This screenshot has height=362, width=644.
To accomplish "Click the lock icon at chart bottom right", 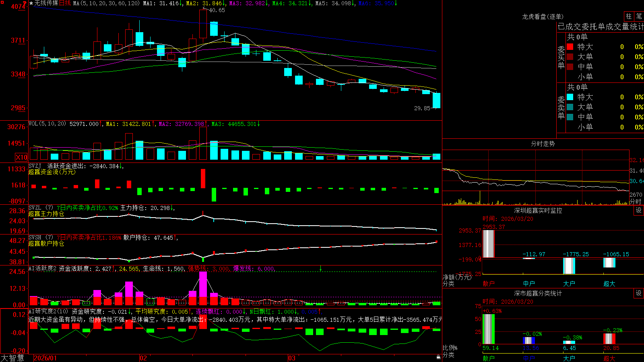I will (438, 357).
